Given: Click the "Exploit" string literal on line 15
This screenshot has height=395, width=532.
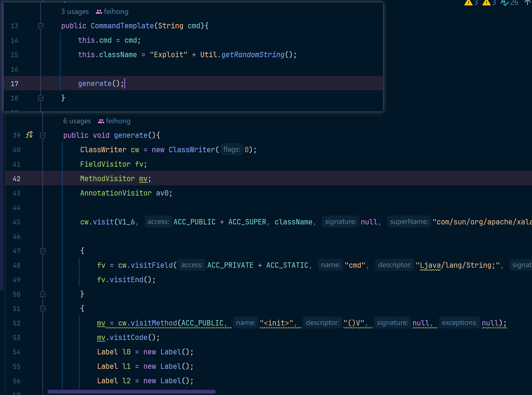Looking at the screenshot, I should pyautogui.click(x=169, y=55).
